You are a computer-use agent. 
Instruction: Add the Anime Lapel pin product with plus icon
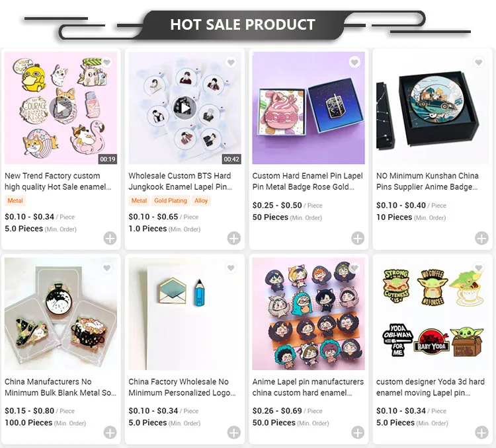pyautogui.click(x=358, y=433)
